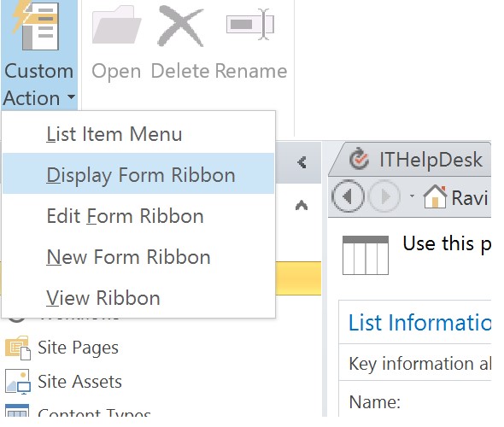Open Site Pages in navigation
Image resolution: width=504 pixels, height=427 pixels.
click(x=78, y=348)
